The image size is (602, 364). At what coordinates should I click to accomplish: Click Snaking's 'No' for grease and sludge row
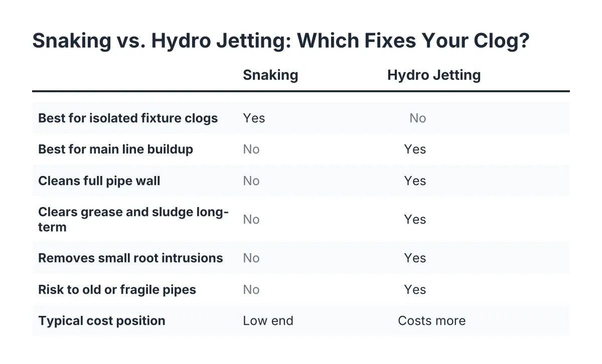click(251, 220)
